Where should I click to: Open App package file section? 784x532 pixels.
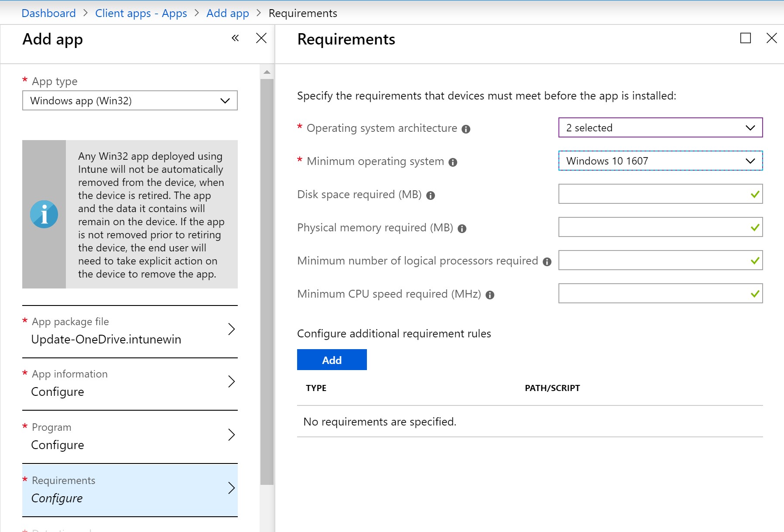130,331
